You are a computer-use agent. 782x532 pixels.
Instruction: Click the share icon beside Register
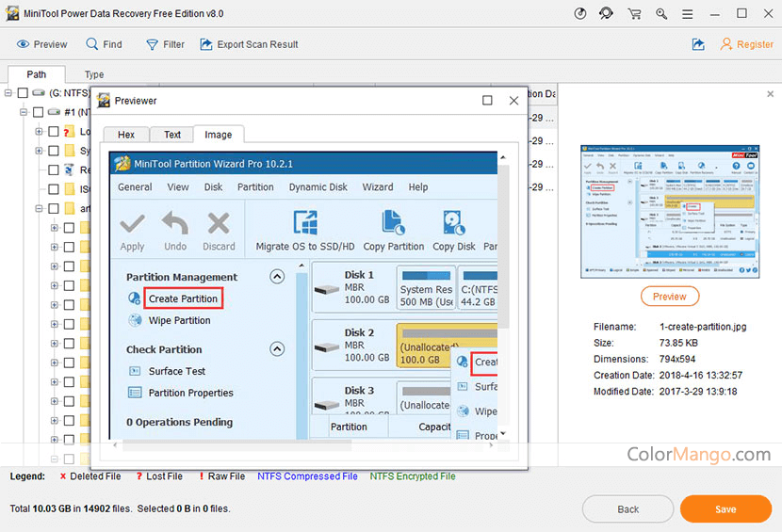pos(698,44)
